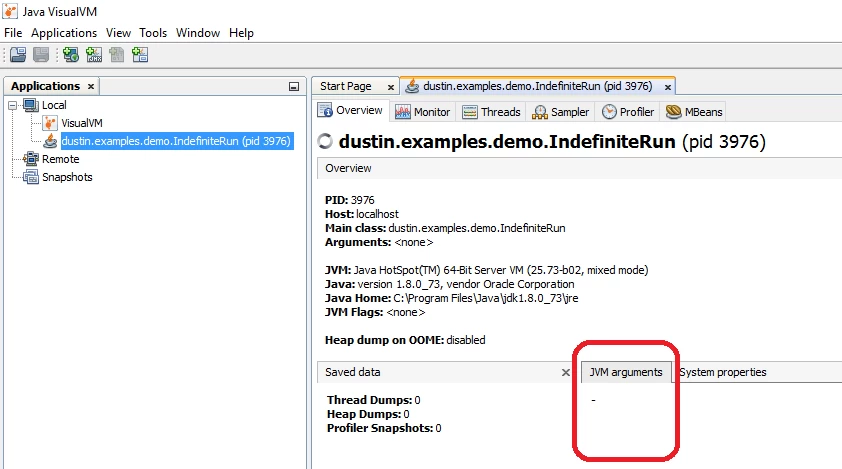The width and height of the screenshot is (842, 469).
Task: Select the VisualVM application node
Action: coord(82,123)
